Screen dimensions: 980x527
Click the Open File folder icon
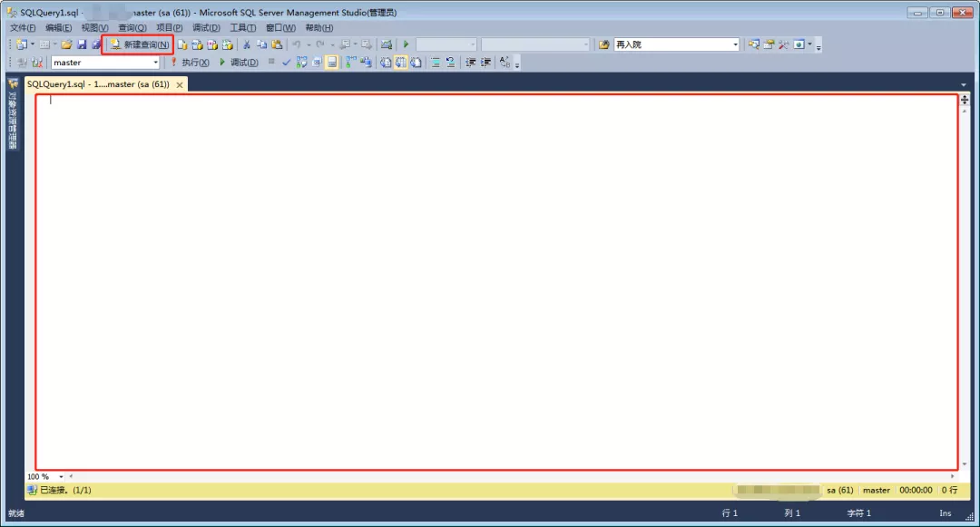66,44
